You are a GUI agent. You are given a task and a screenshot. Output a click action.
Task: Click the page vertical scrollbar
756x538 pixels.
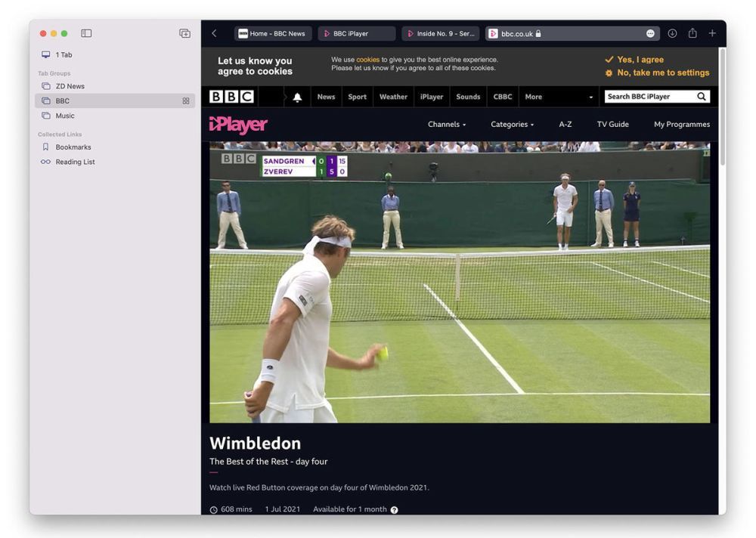click(x=722, y=106)
